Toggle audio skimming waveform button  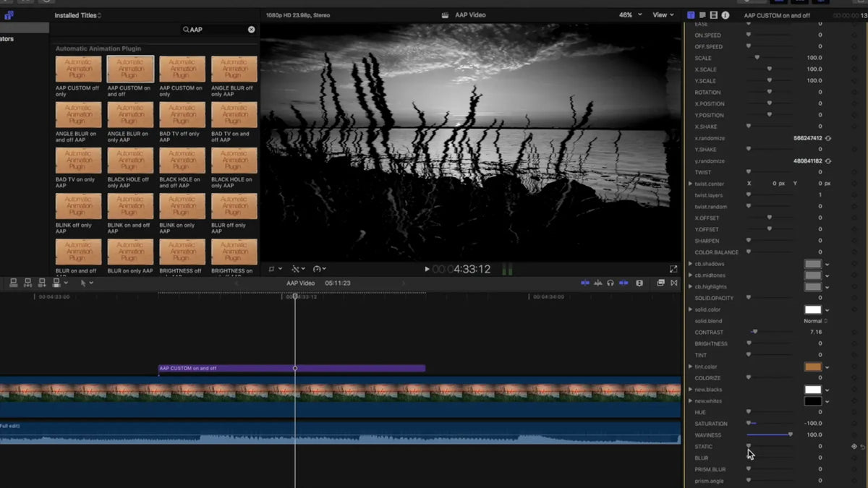pos(598,283)
